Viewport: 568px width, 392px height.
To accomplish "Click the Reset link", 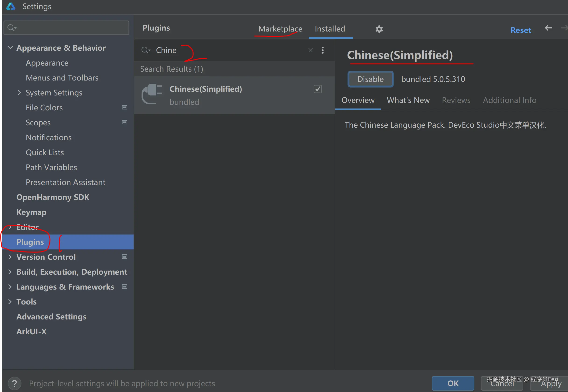I will click(521, 30).
